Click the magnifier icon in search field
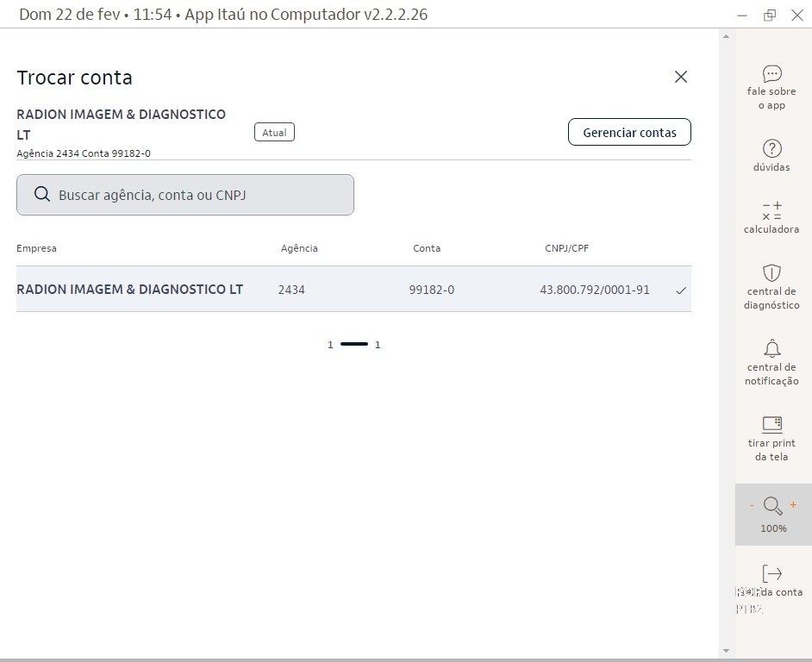 point(41,195)
